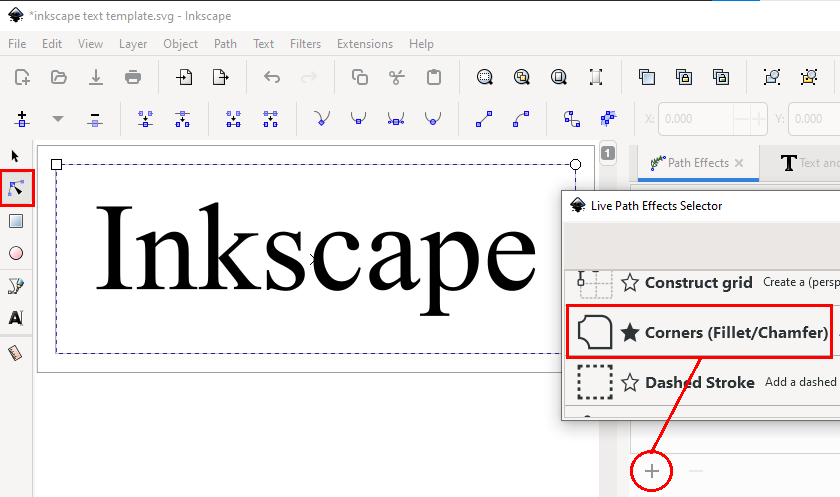Select the Measure ruler tool

pyautogui.click(x=15, y=353)
